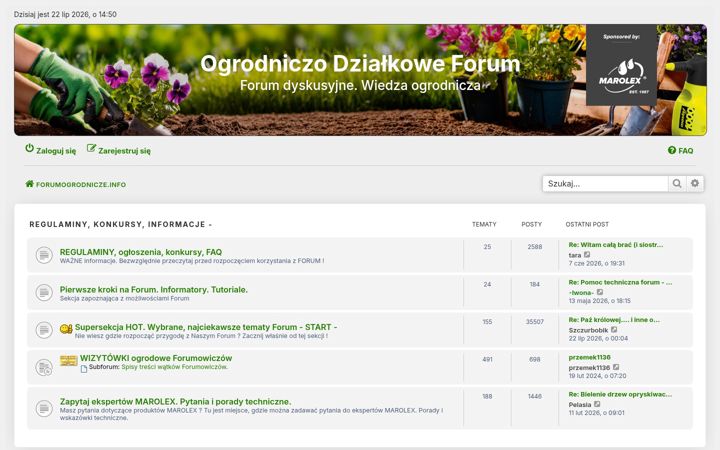Go to FORUMOGRODNICZE.INFO breadcrumb
Image resolution: width=720 pixels, height=450 pixels.
[x=81, y=185]
